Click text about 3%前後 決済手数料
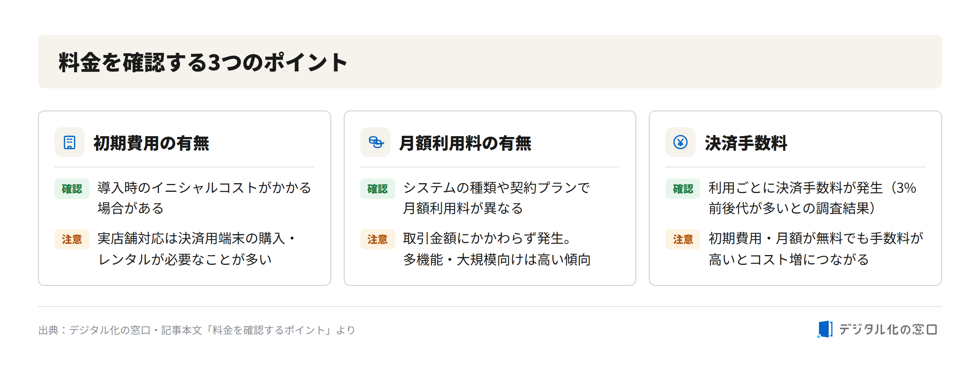Image resolution: width=980 pixels, height=375 pixels. [812, 198]
